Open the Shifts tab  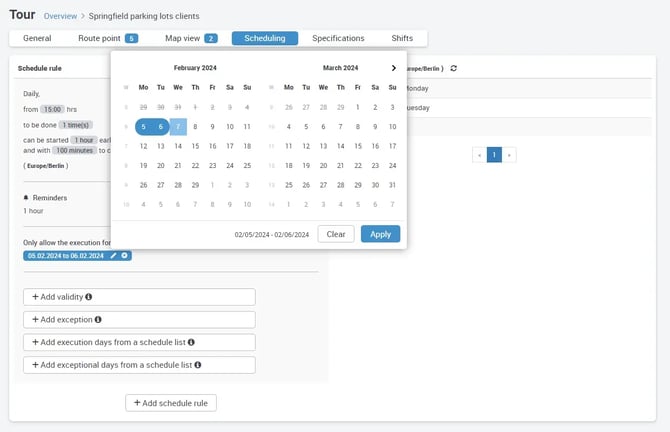402,38
